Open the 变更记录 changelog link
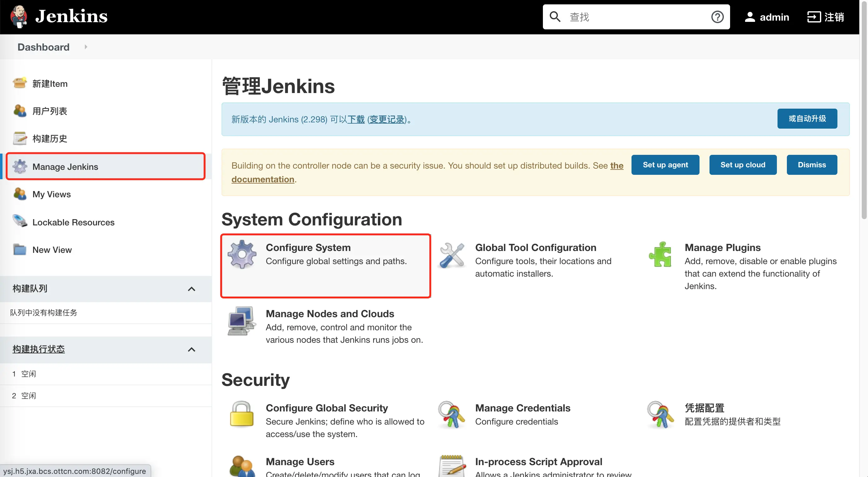 point(387,119)
